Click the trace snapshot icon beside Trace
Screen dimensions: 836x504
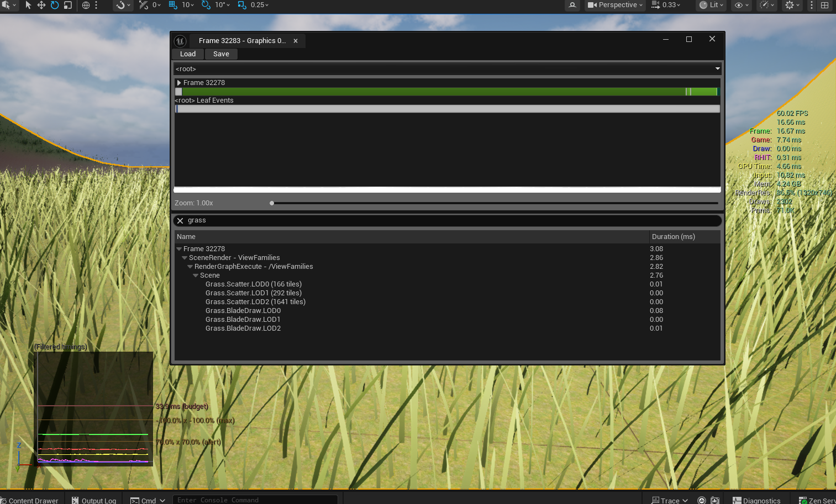pos(715,500)
